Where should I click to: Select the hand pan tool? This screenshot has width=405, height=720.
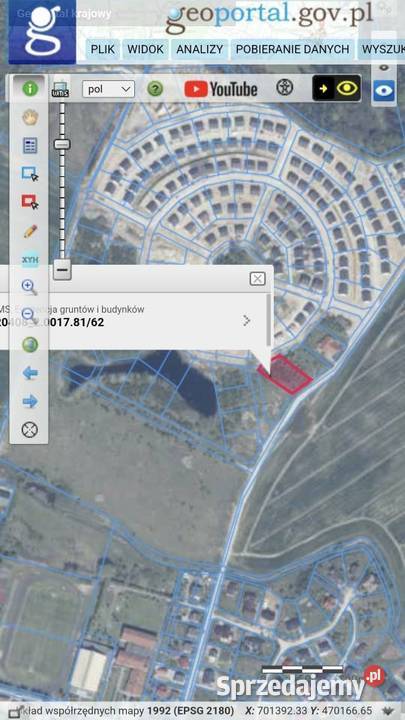tap(30, 118)
